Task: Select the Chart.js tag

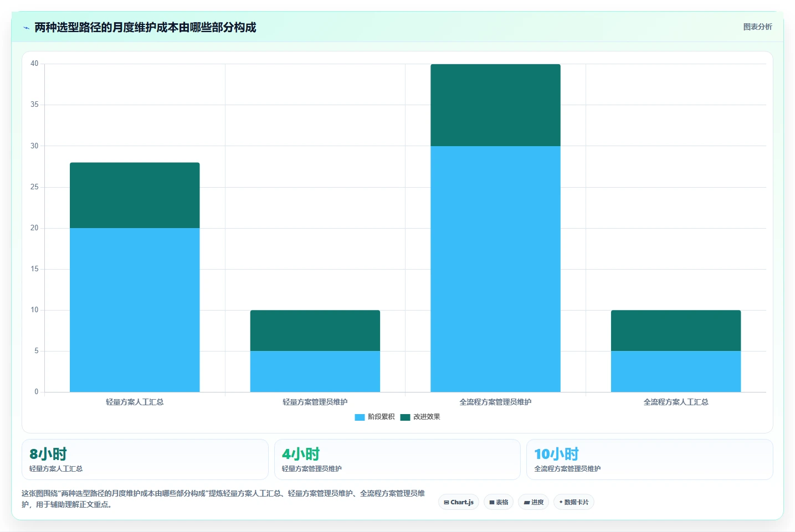Action: click(459, 502)
